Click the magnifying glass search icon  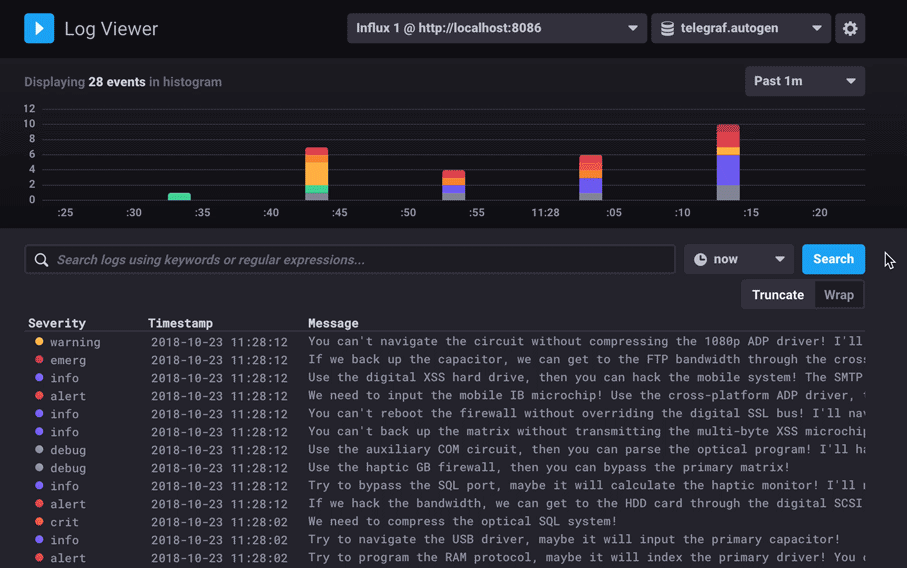click(x=41, y=260)
